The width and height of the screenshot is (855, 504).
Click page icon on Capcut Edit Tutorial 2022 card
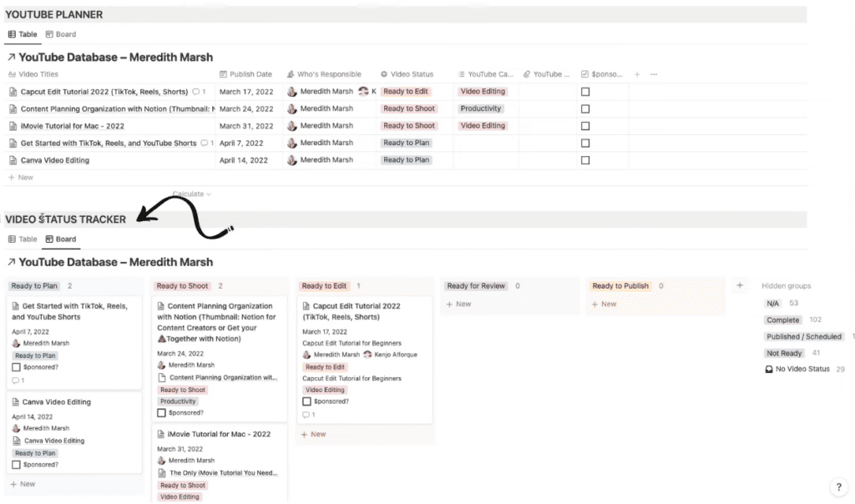[306, 306]
